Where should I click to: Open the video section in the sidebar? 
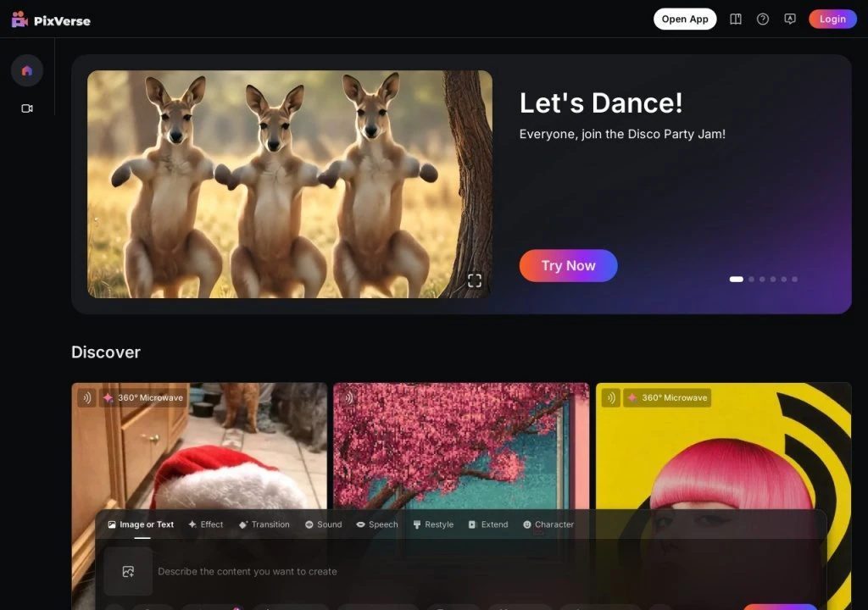click(x=27, y=108)
